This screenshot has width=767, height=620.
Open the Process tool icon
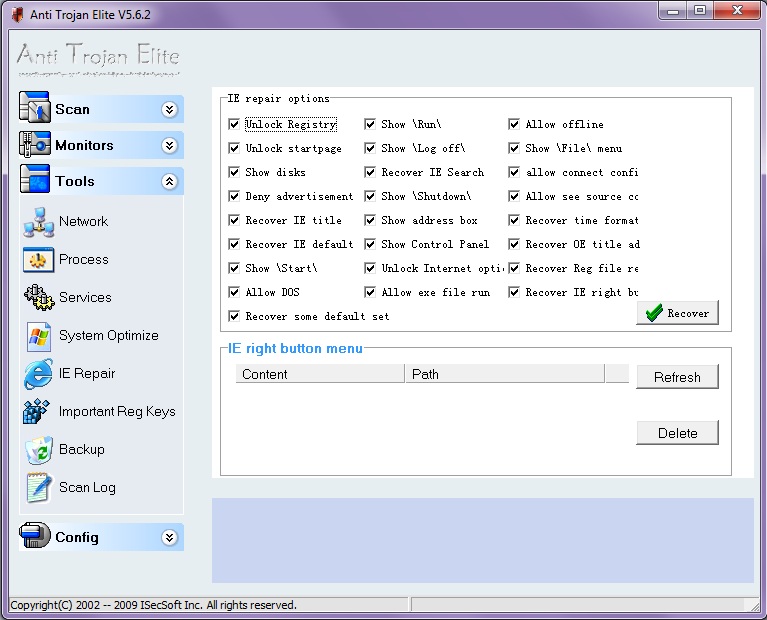[39, 259]
